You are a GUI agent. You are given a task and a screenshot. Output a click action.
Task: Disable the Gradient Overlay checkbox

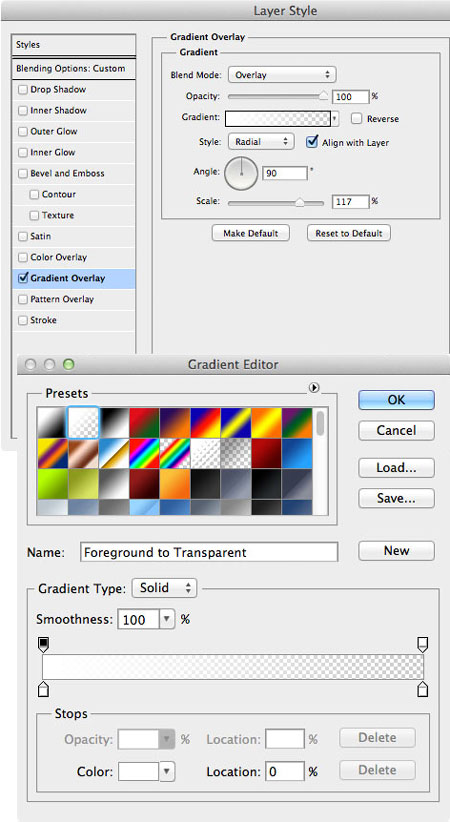pyautogui.click(x=23, y=278)
